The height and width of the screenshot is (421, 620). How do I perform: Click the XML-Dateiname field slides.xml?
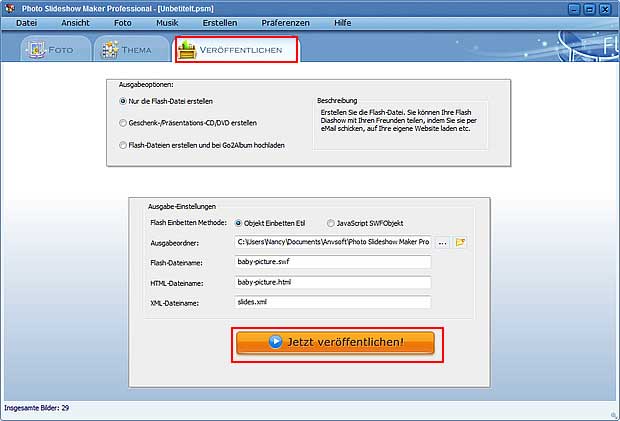point(333,302)
